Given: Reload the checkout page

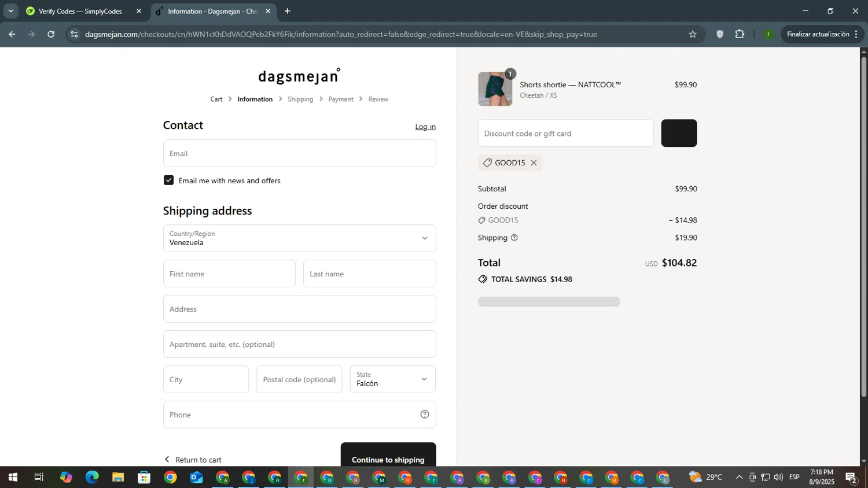Looking at the screenshot, I should tap(51, 34).
